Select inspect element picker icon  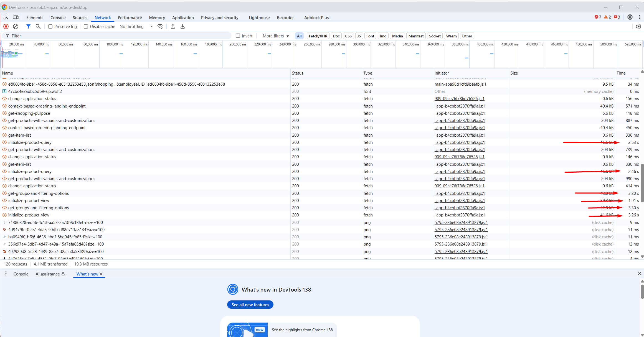tap(6, 17)
